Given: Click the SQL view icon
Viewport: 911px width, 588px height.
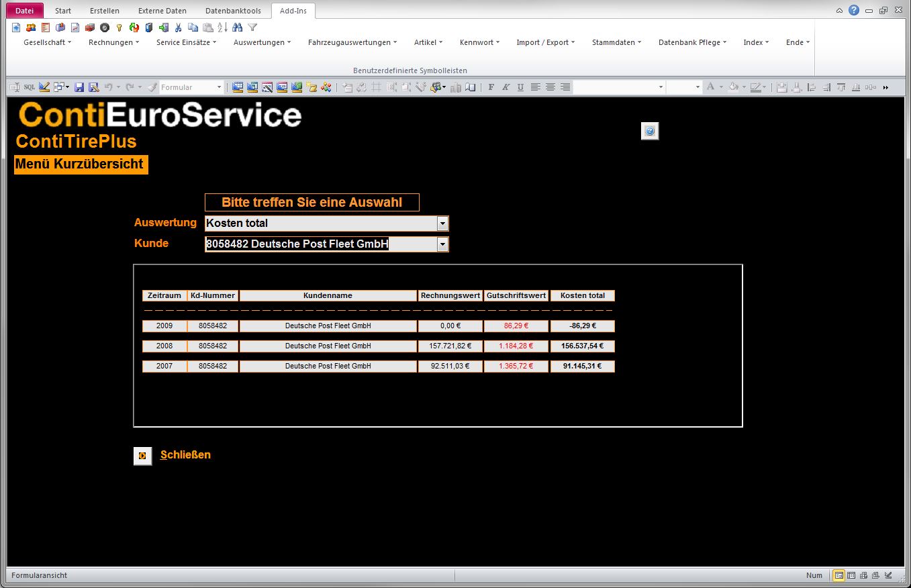Looking at the screenshot, I should tap(30, 87).
